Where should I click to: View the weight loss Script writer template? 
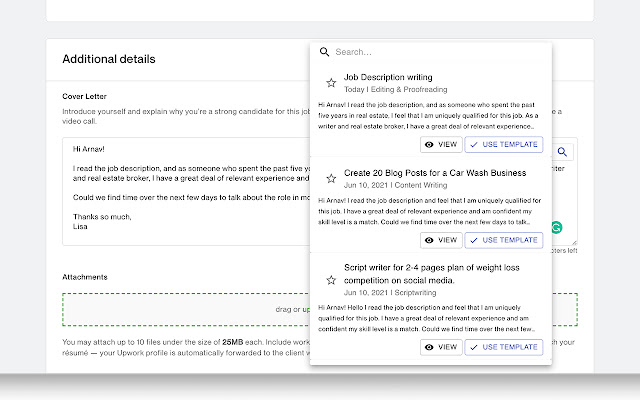pos(441,347)
